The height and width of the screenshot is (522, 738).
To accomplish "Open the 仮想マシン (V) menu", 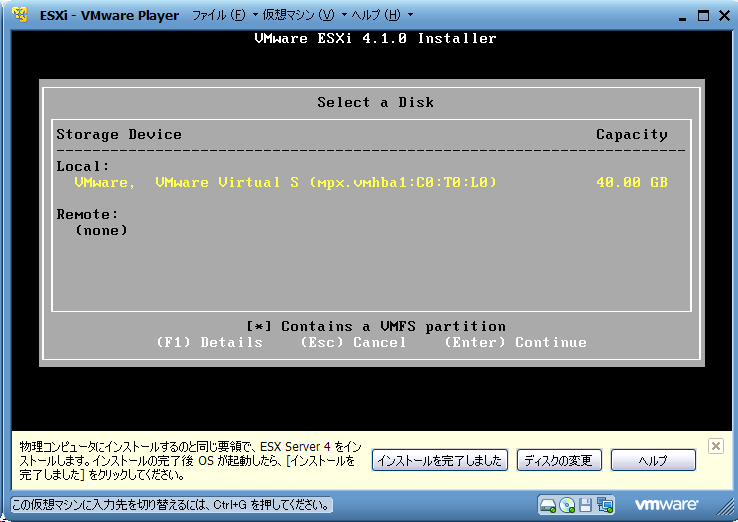I will pyautogui.click(x=304, y=15).
